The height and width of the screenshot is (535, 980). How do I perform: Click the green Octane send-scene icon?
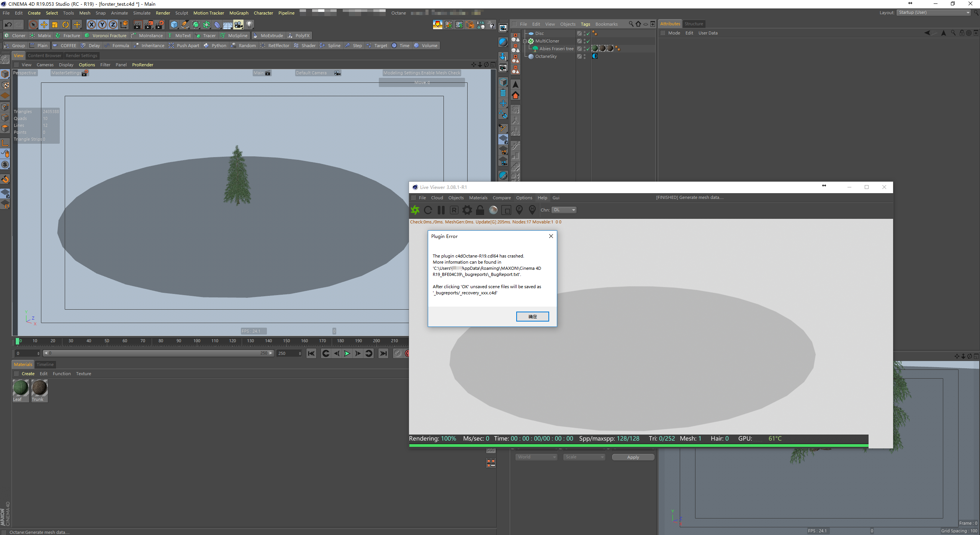tap(415, 210)
